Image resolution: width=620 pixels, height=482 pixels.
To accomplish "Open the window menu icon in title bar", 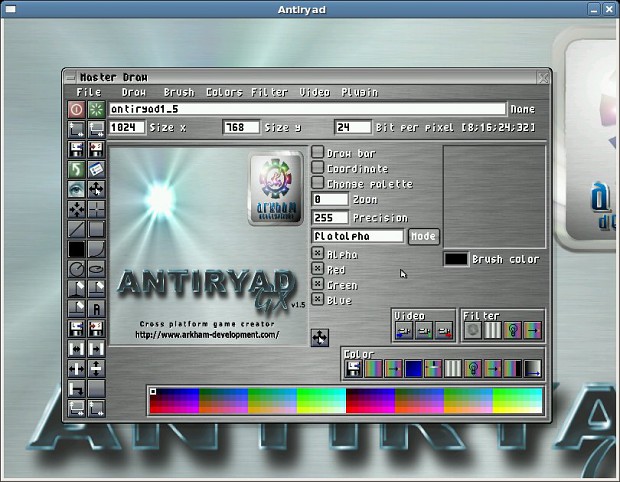I will point(10,9).
